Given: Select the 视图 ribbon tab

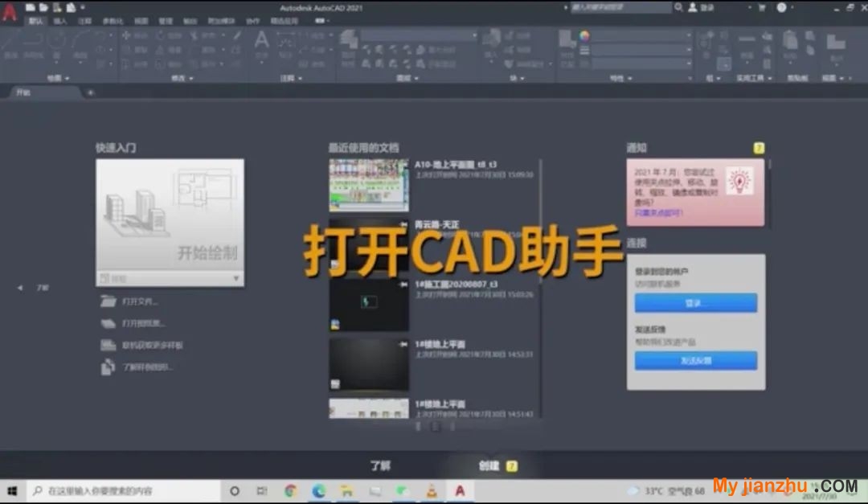Looking at the screenshot, I should point(141,21).
